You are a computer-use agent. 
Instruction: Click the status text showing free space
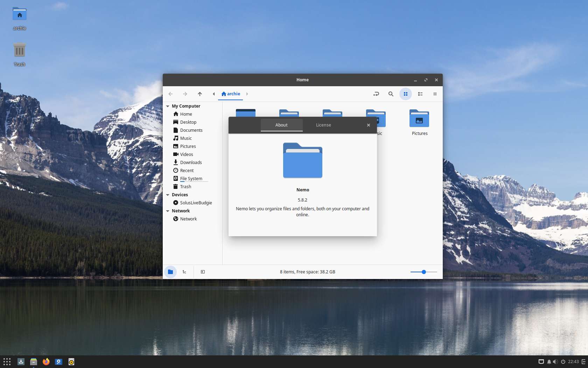click(x=308, y=272)
